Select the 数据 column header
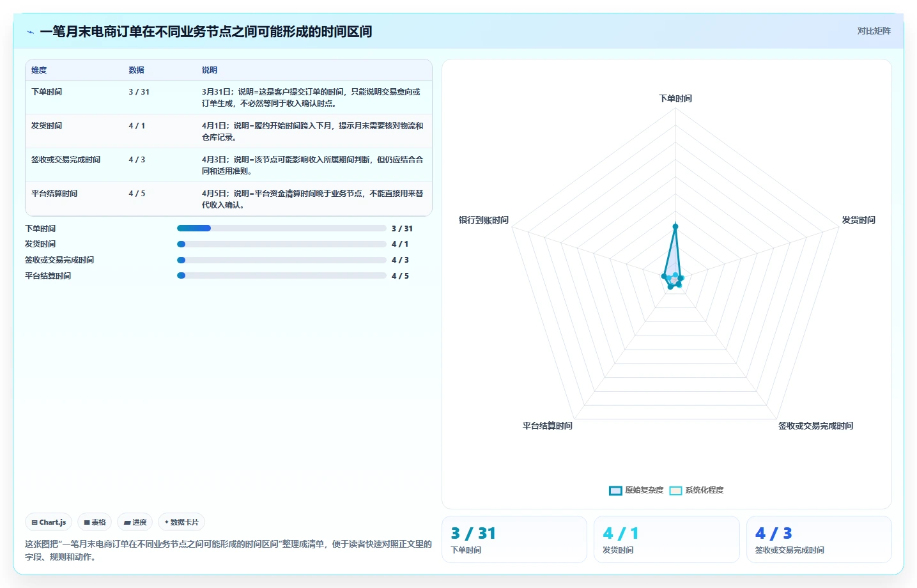917x588 pixels. (136, 70)
